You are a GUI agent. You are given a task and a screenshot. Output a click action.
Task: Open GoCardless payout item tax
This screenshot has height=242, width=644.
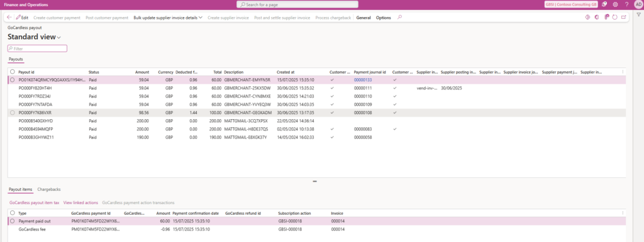[x=35, y=202]
